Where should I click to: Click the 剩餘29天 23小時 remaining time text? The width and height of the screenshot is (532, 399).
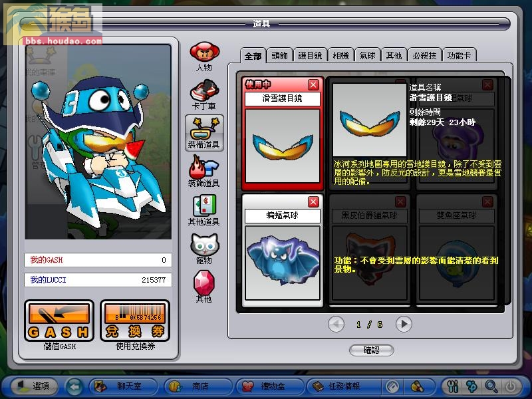442,122
